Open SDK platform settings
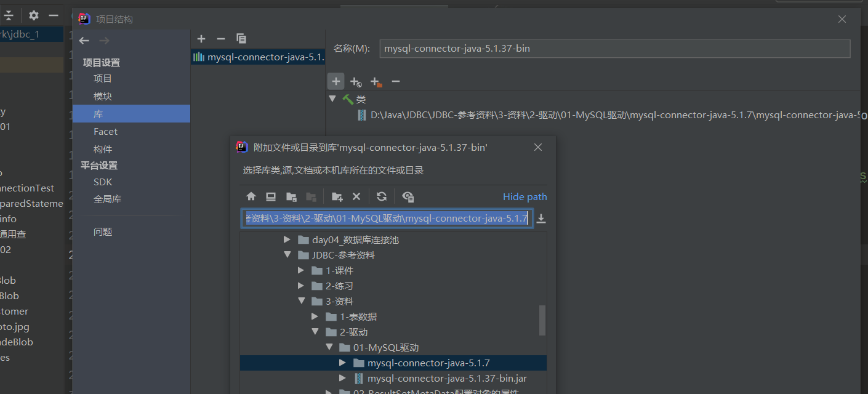Viewport: 868px width, 394px height. click(x=103, y=182)
